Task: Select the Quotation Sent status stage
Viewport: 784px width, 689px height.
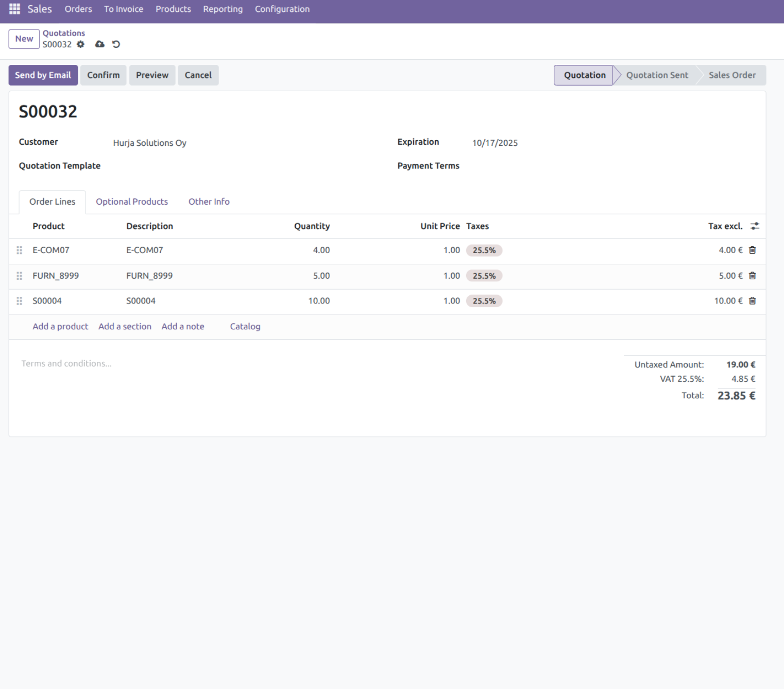Action: 657,75
